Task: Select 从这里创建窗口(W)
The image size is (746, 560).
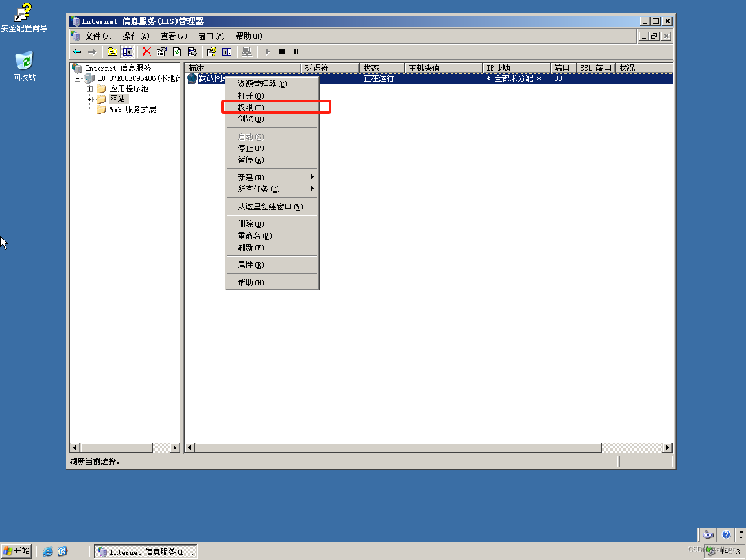Action: (272, 207)
